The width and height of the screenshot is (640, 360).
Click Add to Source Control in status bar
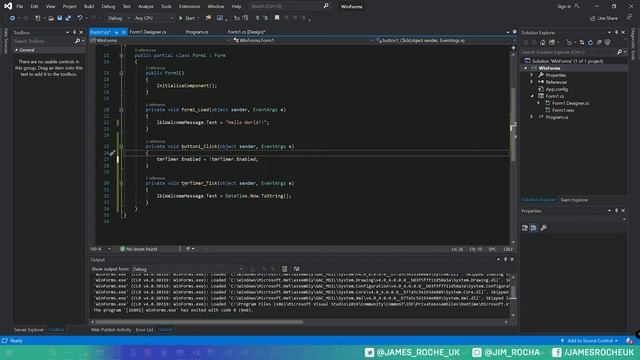pos(590,340)
